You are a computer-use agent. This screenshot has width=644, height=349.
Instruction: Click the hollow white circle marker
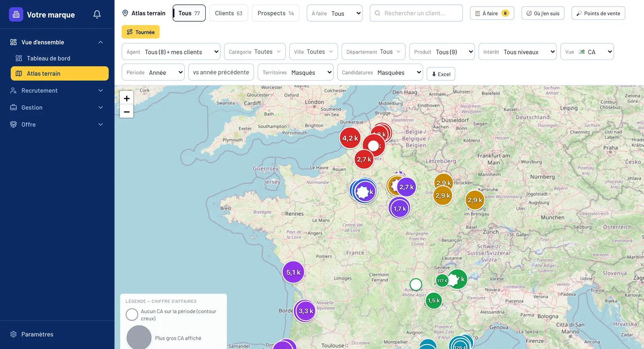point(416,285)
